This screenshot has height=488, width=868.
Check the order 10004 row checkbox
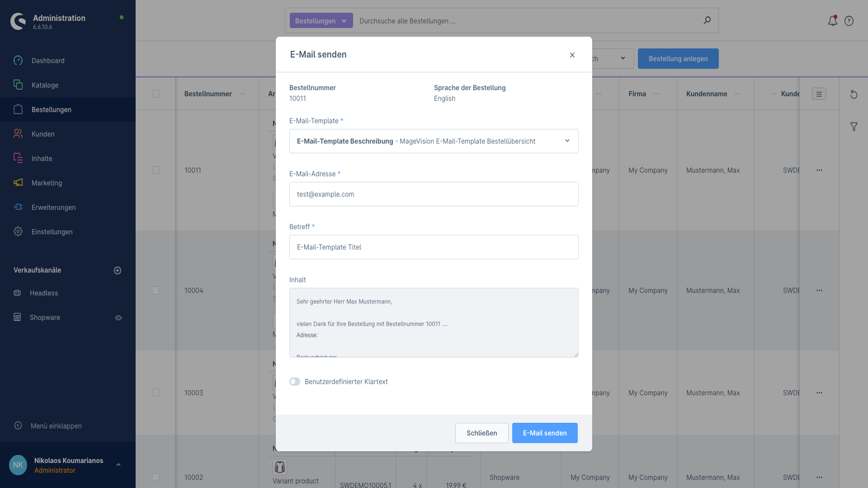tap(156, 291)
